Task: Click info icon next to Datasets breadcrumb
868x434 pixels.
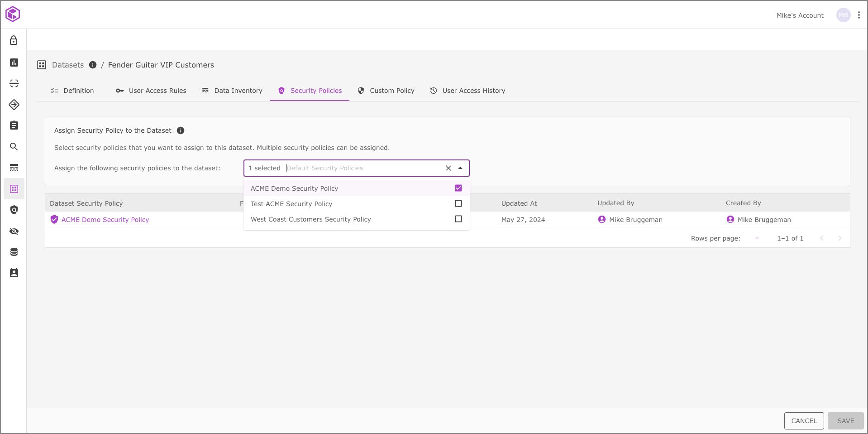Action: pos(93,65)
